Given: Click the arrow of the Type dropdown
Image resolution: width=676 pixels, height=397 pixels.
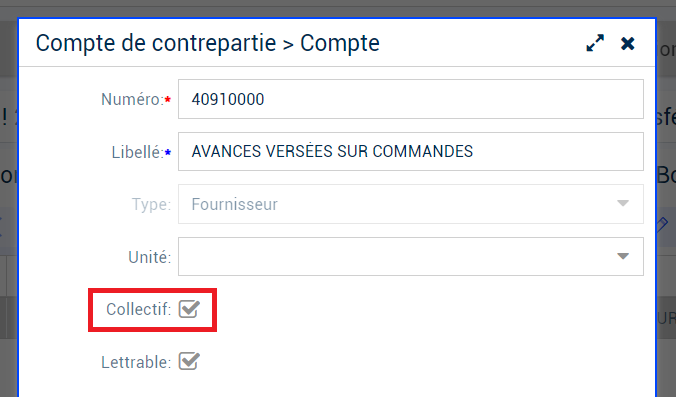Looking at the screenshot, I should tap(623, 203).
